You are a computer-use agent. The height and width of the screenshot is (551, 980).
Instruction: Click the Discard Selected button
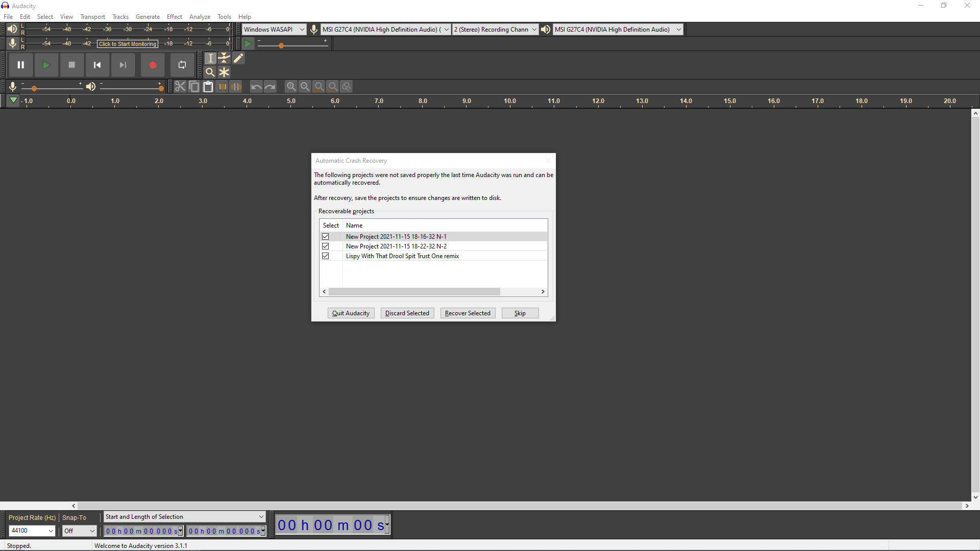click(407, 313)
